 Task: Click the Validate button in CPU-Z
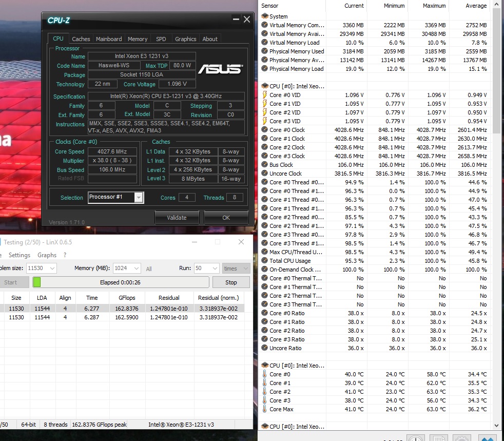tap(177, 218)
